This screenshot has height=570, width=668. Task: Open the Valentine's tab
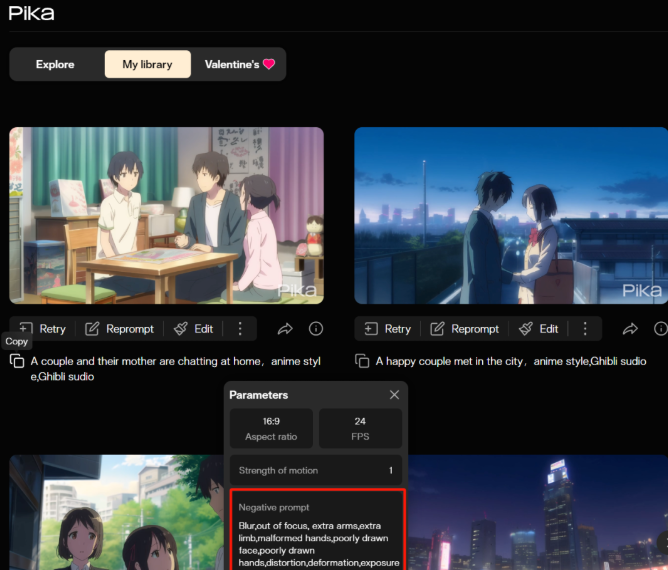point(239,64)
